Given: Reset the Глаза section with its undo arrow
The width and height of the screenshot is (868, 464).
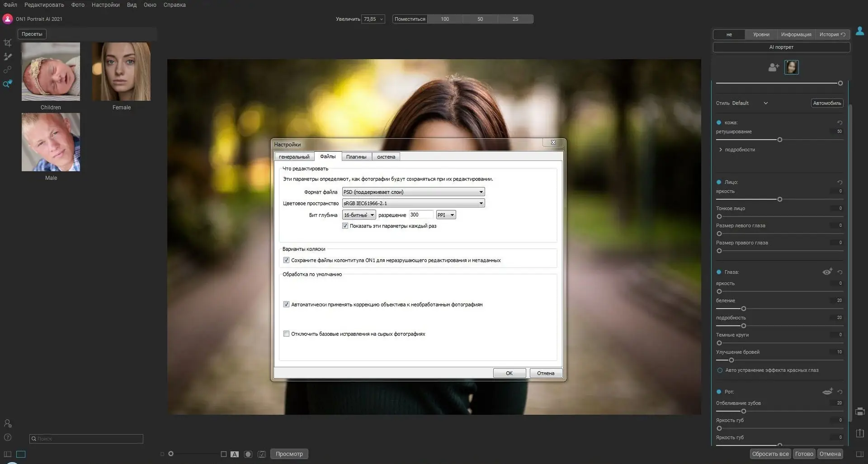Looking at the screenshot, I should [x=840, y=272].
